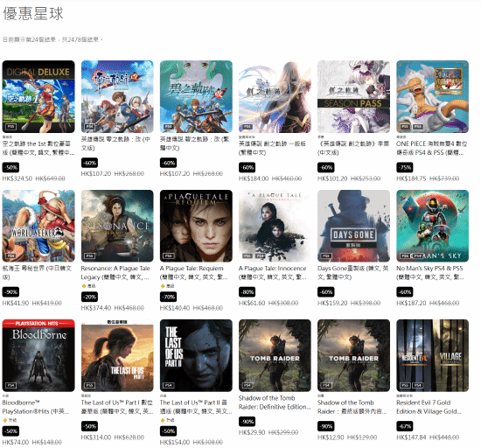Open the 空之軌跡 the 1st Digital Deluxe thumbnail
The height and width of the screenshot is (448, 481).
click(x=38, y=96)
